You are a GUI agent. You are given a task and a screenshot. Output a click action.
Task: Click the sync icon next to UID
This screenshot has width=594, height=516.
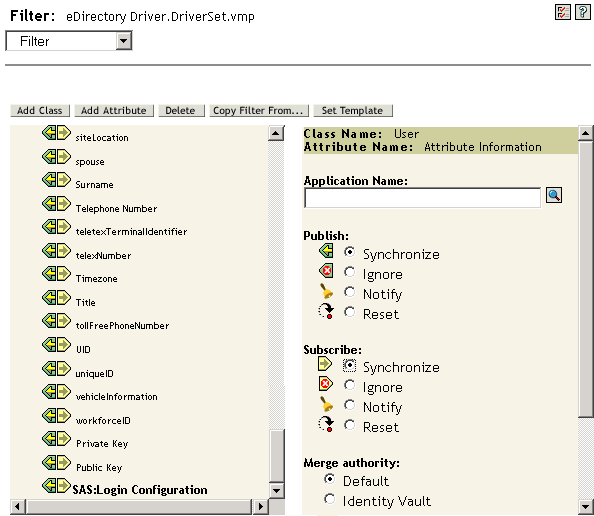[x=56, y=344]
